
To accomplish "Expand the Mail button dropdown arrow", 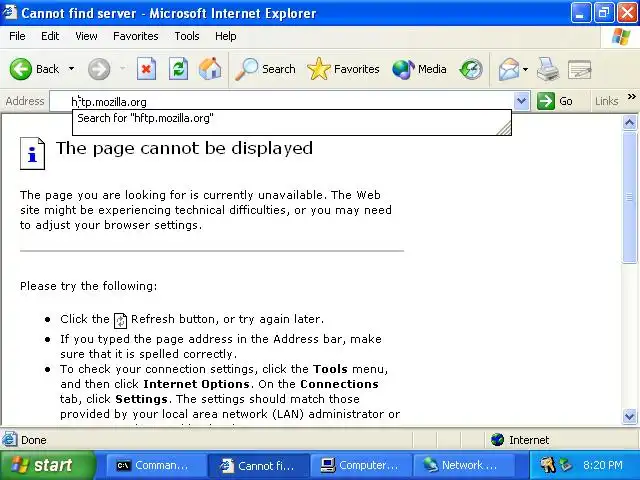I will click(x=525, y=69).
